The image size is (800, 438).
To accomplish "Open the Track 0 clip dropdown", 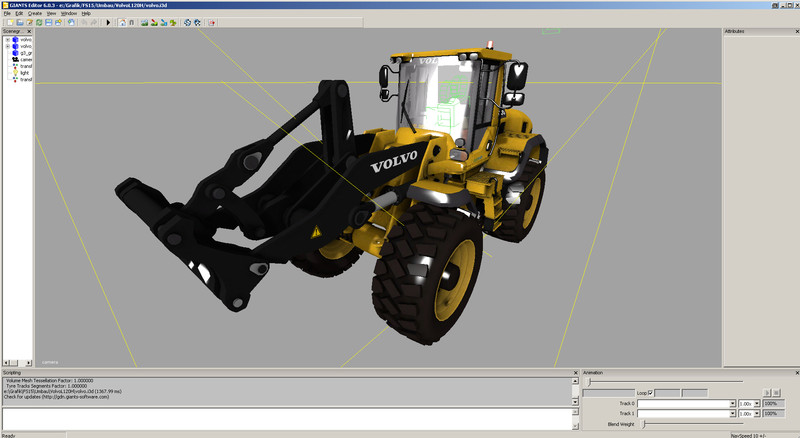I will (x=732, y=403).
